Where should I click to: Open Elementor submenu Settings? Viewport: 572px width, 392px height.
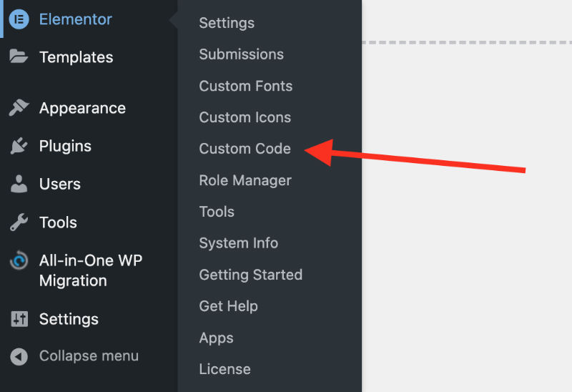(x=227, y=24)
